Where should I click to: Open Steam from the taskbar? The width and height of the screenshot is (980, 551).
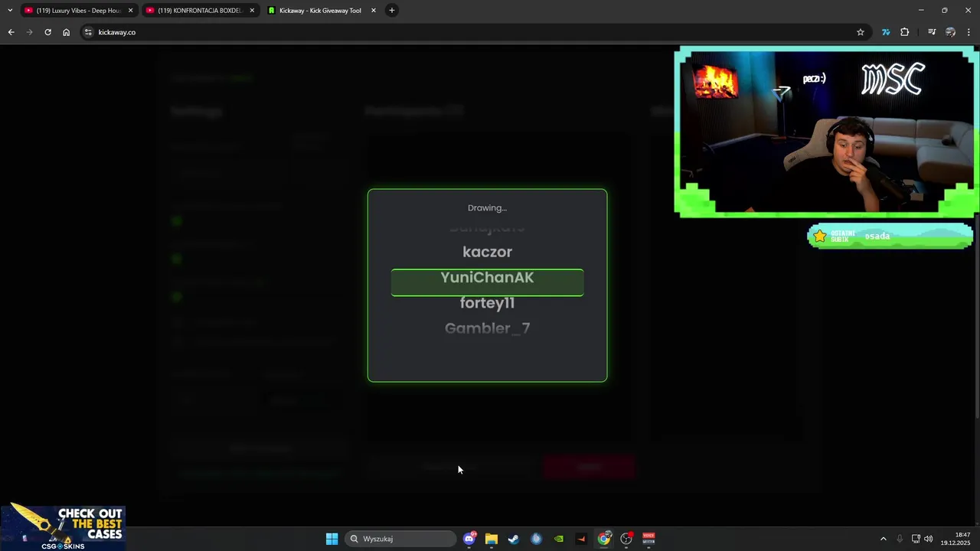(514, 539)
